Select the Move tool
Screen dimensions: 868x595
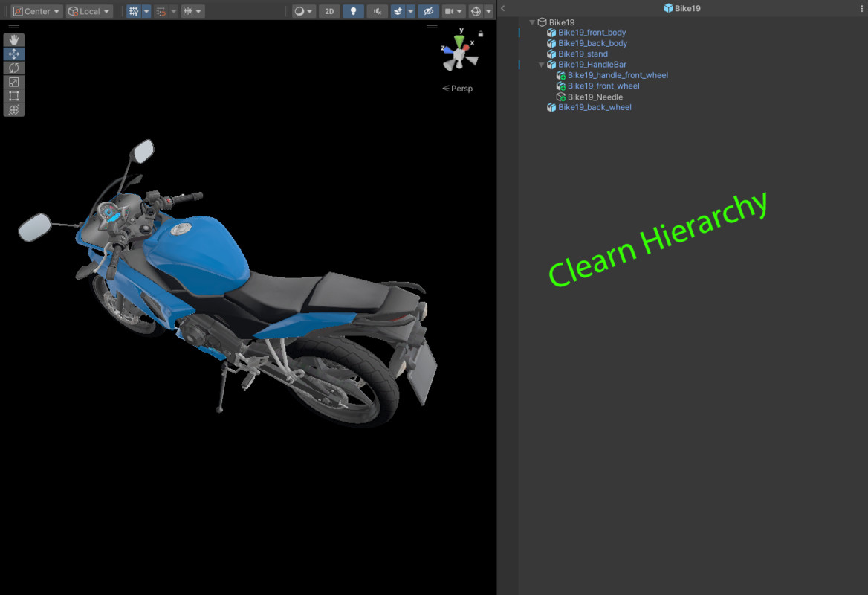coord(13,53)
